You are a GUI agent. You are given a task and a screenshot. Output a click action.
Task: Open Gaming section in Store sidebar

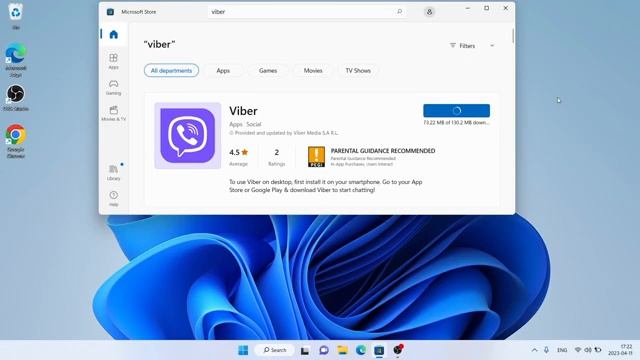tap(113, 87)
